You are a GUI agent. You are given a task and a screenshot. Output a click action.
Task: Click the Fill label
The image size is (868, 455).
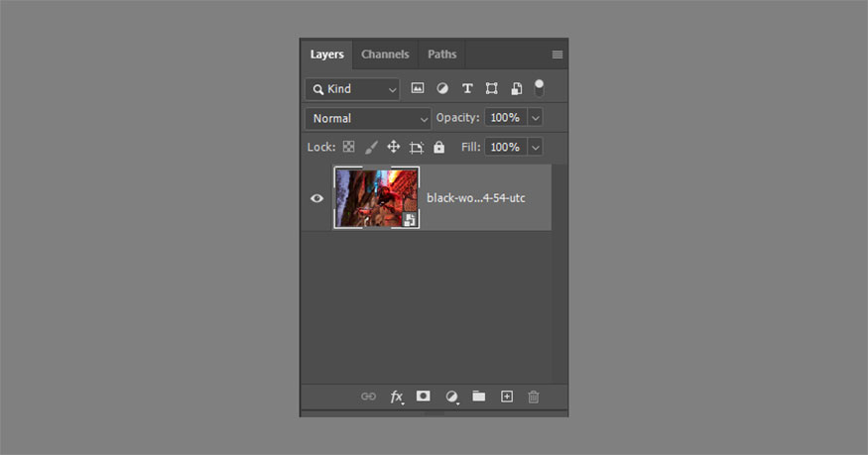(x=470, y=147)
